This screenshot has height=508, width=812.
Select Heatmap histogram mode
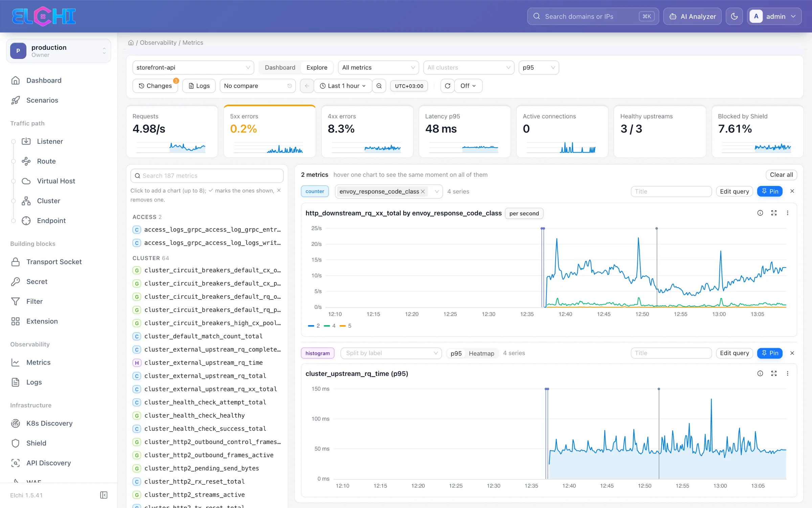coord(481,353)
